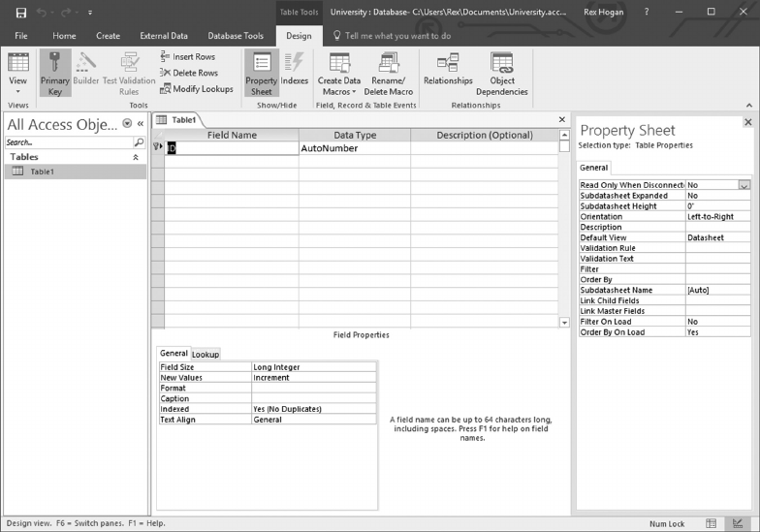Click the Design View status bar icon

(738, 523)
